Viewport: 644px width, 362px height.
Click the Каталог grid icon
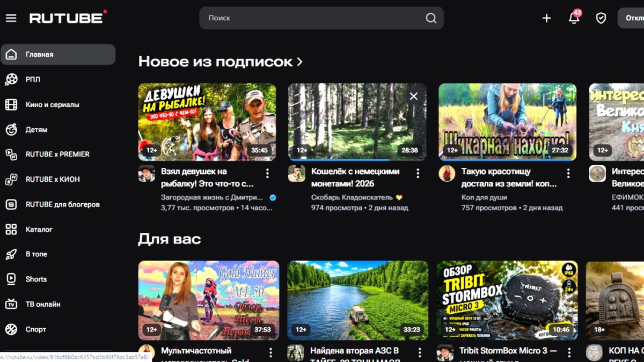pos(11,230)
